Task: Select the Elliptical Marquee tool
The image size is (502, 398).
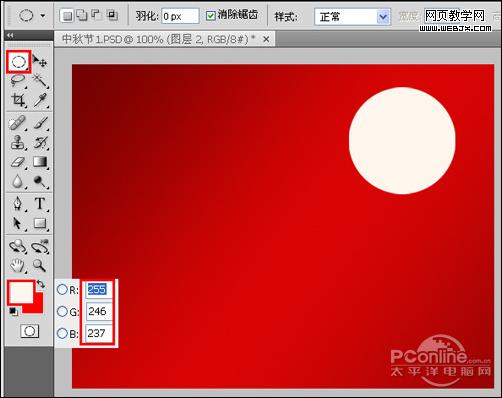Action: (x=19, y=62)
